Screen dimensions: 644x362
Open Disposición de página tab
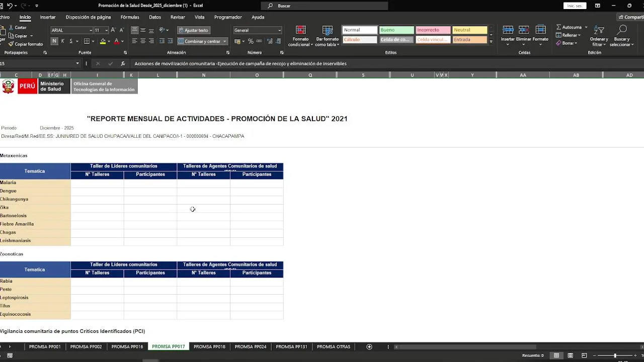click(88, 17)
